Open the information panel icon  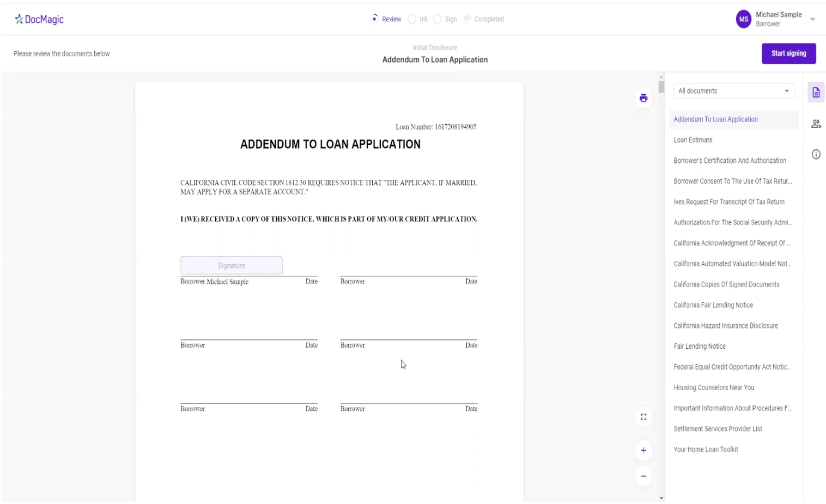click(x=816, y=154)
